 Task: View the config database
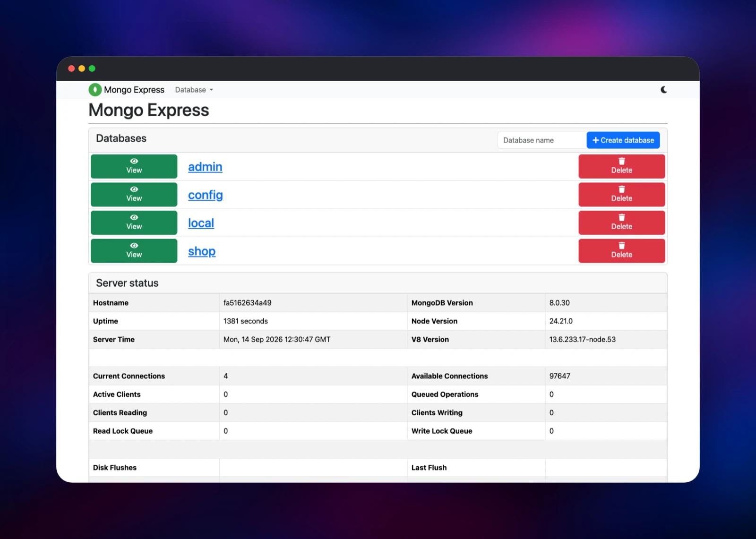tap(134, 195)
